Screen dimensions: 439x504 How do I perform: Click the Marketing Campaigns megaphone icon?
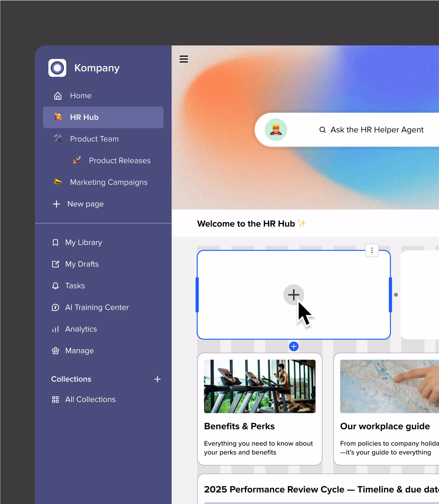click(58, 182)
